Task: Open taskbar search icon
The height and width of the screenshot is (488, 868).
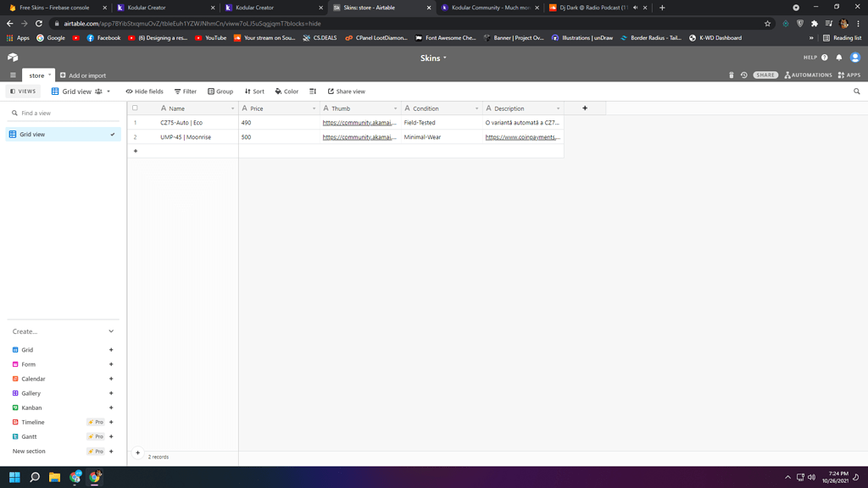Action: pos(35,477)
